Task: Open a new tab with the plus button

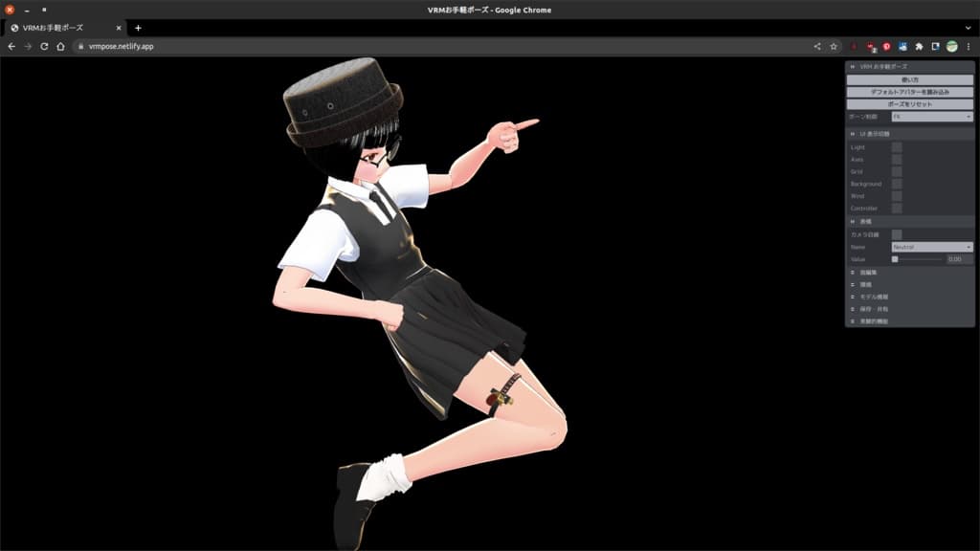Action: point(138,28)
